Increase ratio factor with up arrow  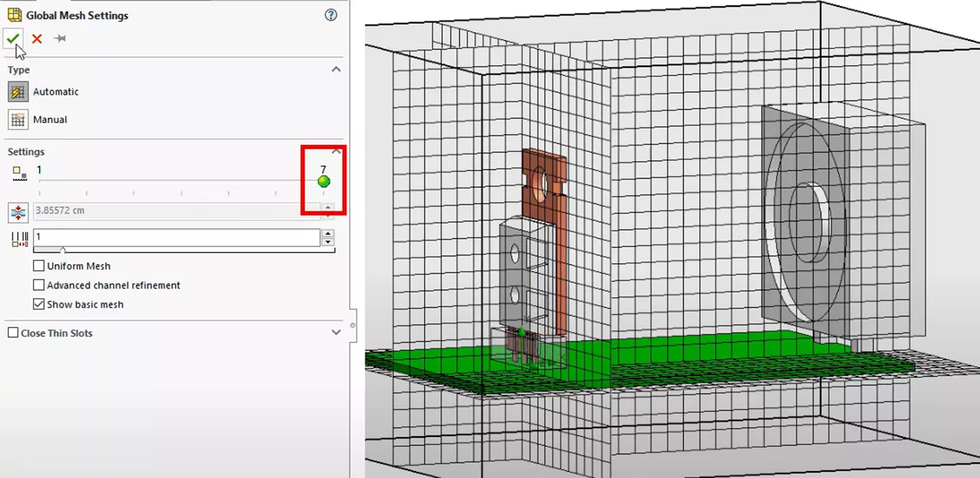tap(328, 233)
